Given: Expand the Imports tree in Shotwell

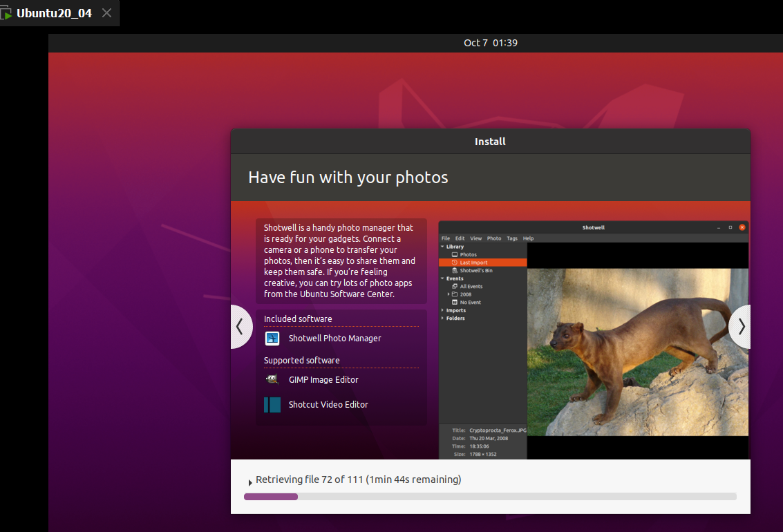Looking at the screenshot, I should pos(442,310).
